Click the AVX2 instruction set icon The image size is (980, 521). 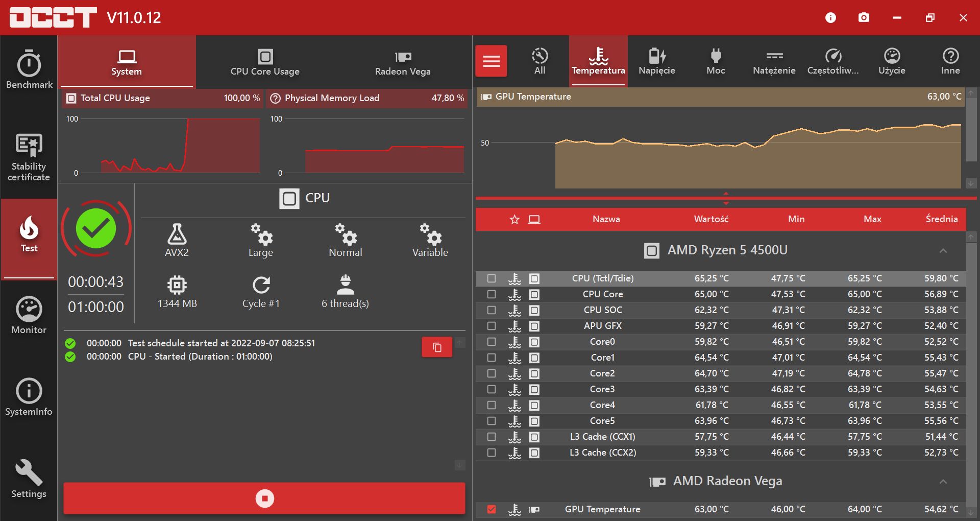point(177,234)
